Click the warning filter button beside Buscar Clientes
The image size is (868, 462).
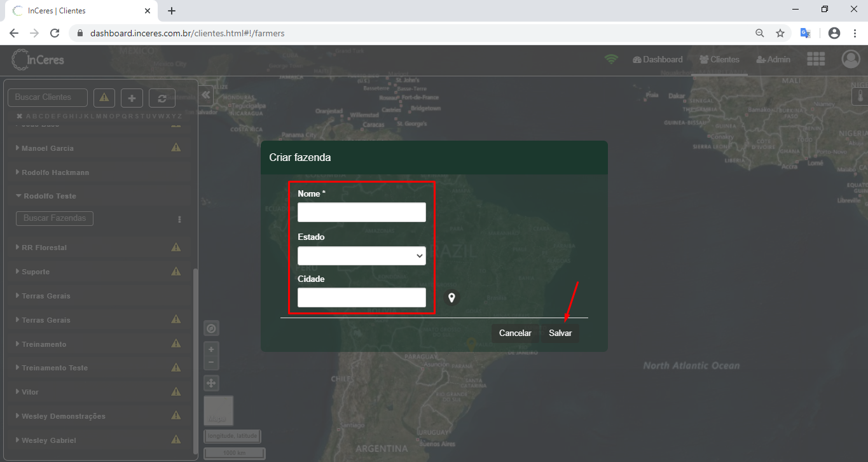[104, 98]
